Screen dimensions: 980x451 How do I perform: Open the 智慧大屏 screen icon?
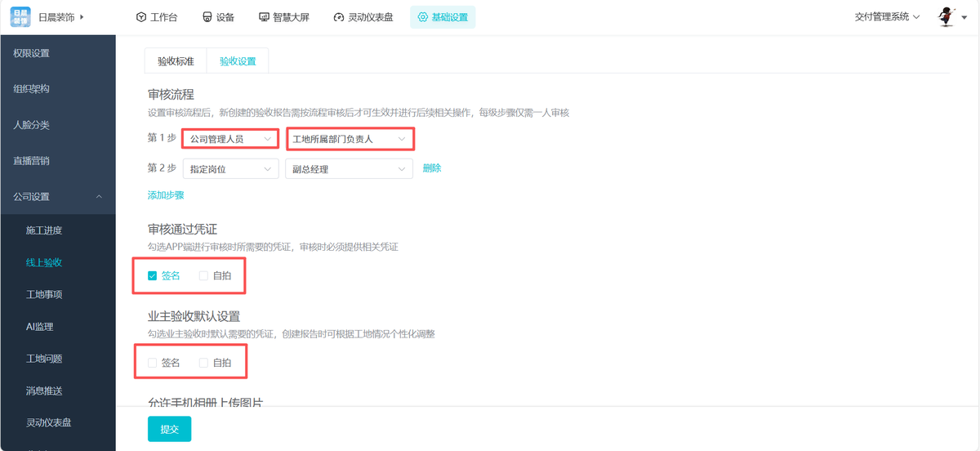tap(264, 17)
